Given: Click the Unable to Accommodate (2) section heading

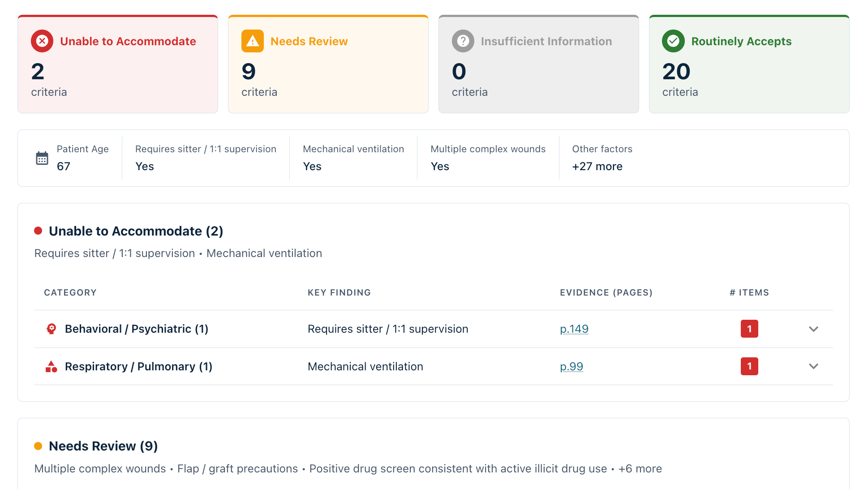Looking at the screenshot, I should 136,232.
